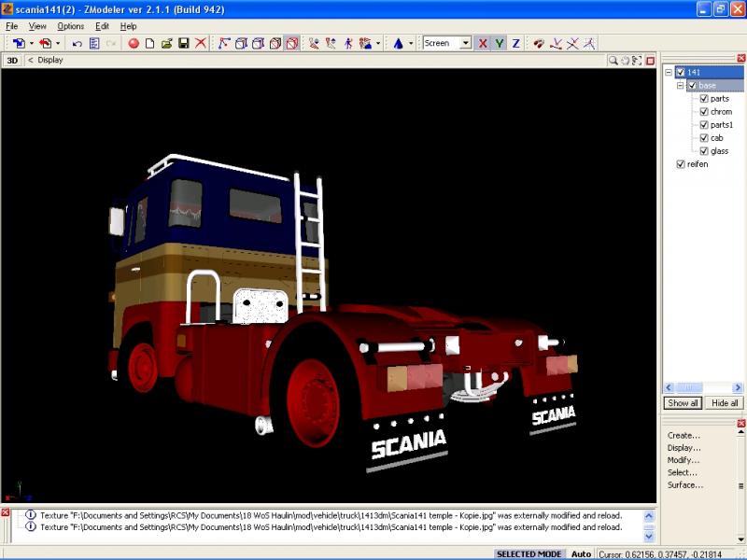Open the Display... command group
The height and width of the screenshot is (560, 747).
click(x=684, y=448)
